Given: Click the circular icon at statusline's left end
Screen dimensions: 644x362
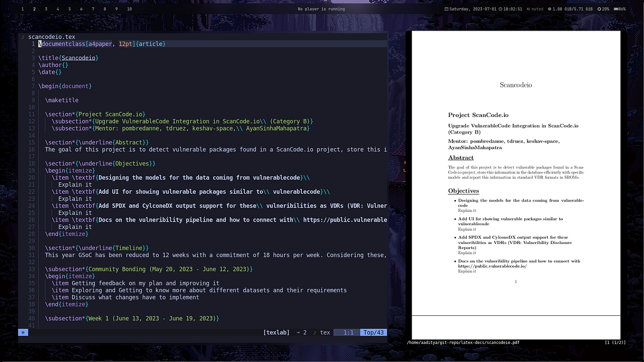Looking at the screenshot, I should pos(23,333).
